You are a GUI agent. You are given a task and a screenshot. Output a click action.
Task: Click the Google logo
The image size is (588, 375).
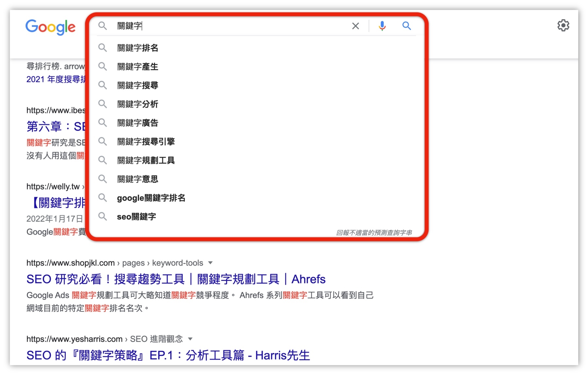pyautogui.click(x=50, y=27)
